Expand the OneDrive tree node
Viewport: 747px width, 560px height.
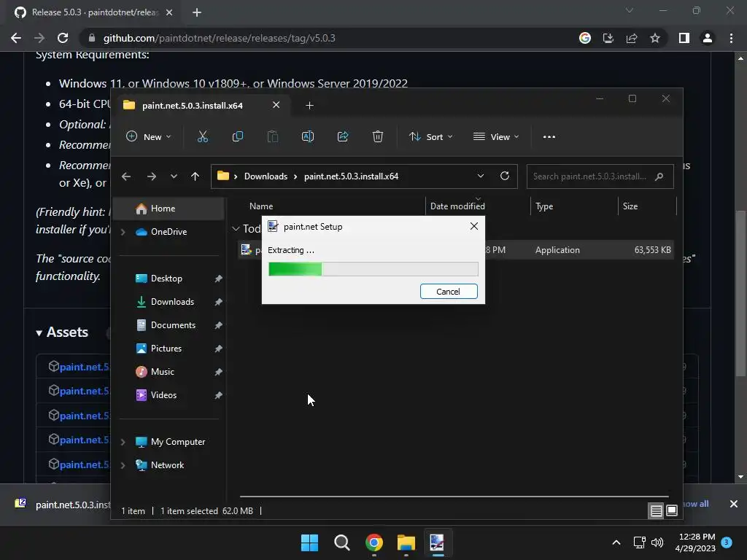(x=123, y=232)
